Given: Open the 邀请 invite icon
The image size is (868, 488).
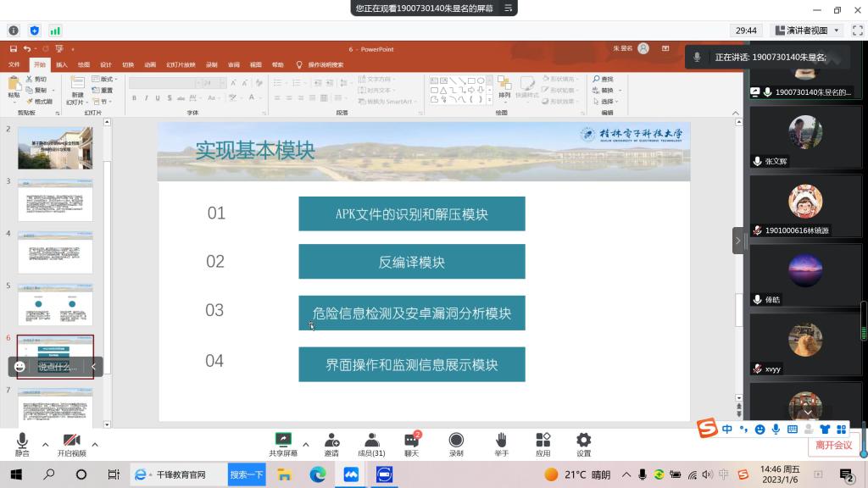Looking at the screenshot, I should click(331, 444).
